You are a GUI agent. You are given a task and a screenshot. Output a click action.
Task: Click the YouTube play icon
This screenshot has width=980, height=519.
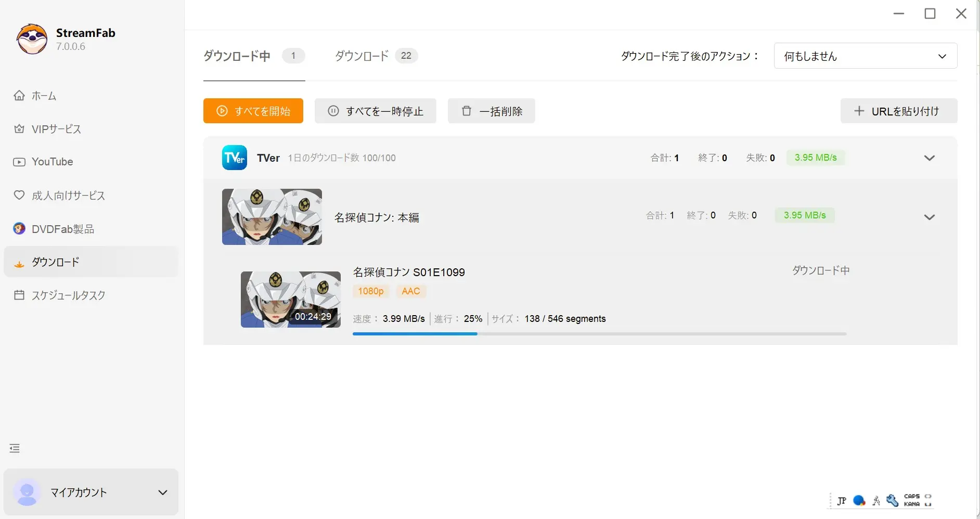(x=19, y=162)
